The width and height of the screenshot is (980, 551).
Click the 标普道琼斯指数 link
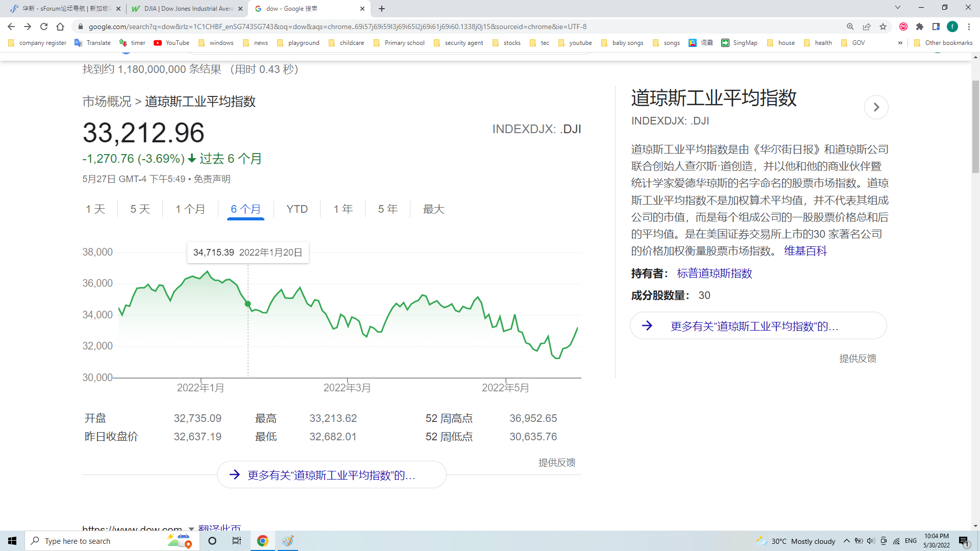point(714,273)
